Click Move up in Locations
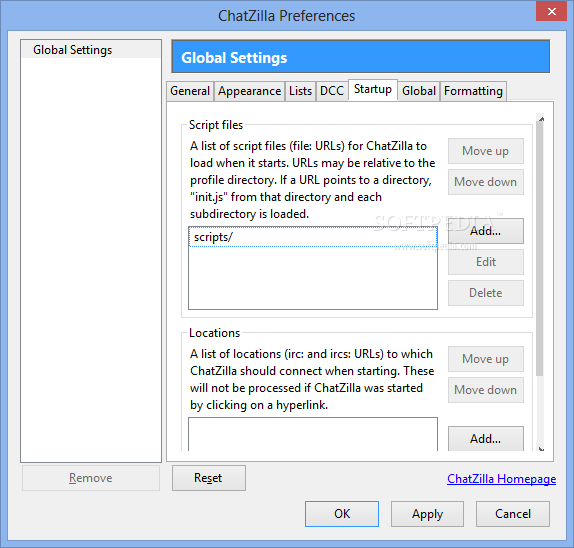This screenshot has height=548, width=574. click(x=485, y=359)
